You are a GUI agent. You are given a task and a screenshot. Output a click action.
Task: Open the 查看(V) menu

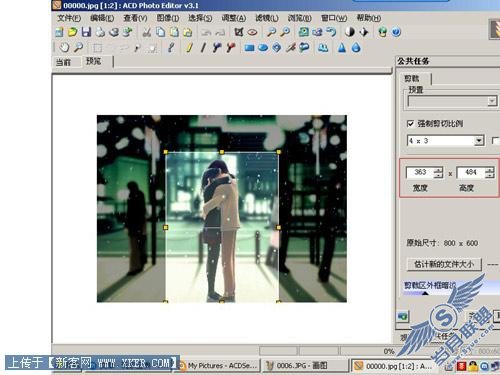tap(135, 18)
